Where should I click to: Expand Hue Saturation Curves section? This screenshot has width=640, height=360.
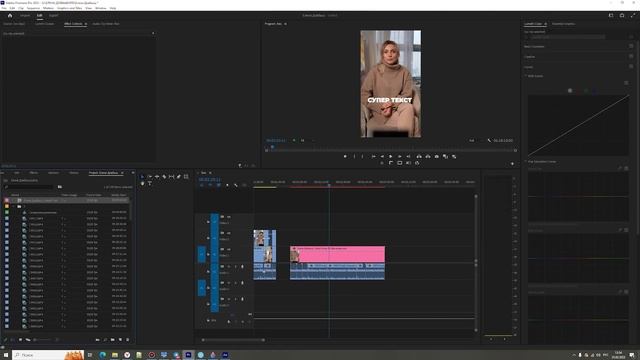coord(526,162)
